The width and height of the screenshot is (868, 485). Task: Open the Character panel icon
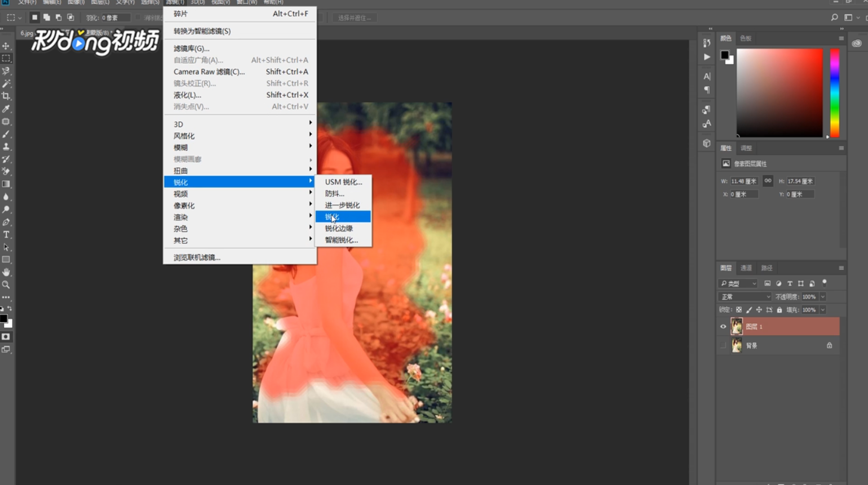coord(707,76)
